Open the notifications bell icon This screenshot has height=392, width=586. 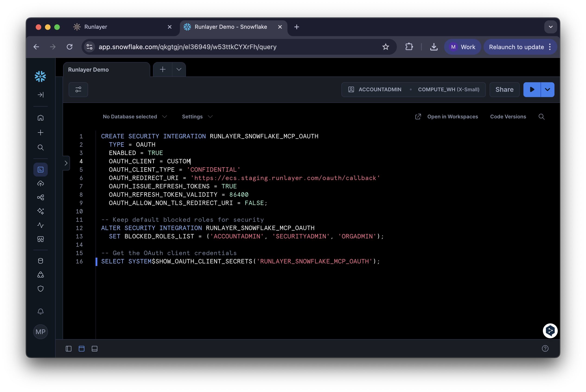(x=41, y=312)
